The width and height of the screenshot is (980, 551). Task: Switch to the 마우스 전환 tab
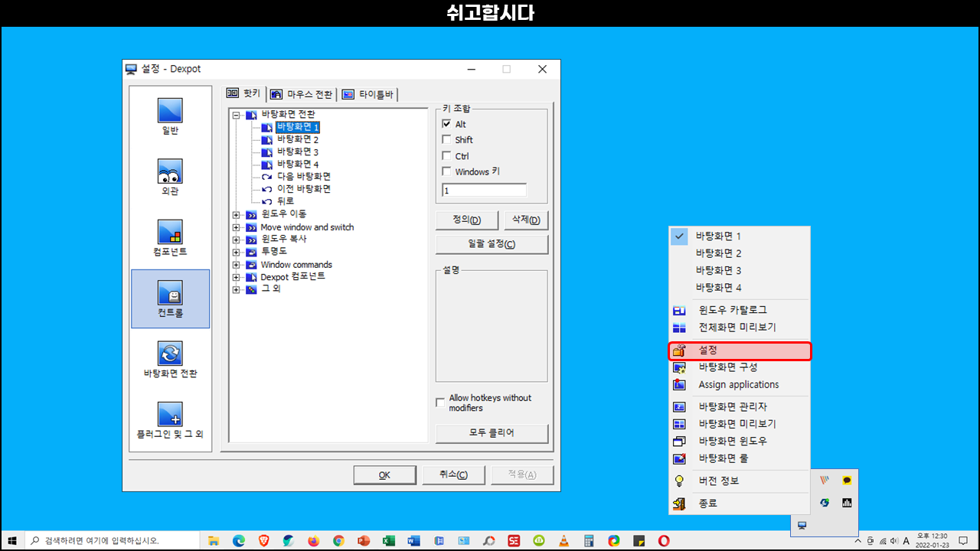tap(302, 94)
